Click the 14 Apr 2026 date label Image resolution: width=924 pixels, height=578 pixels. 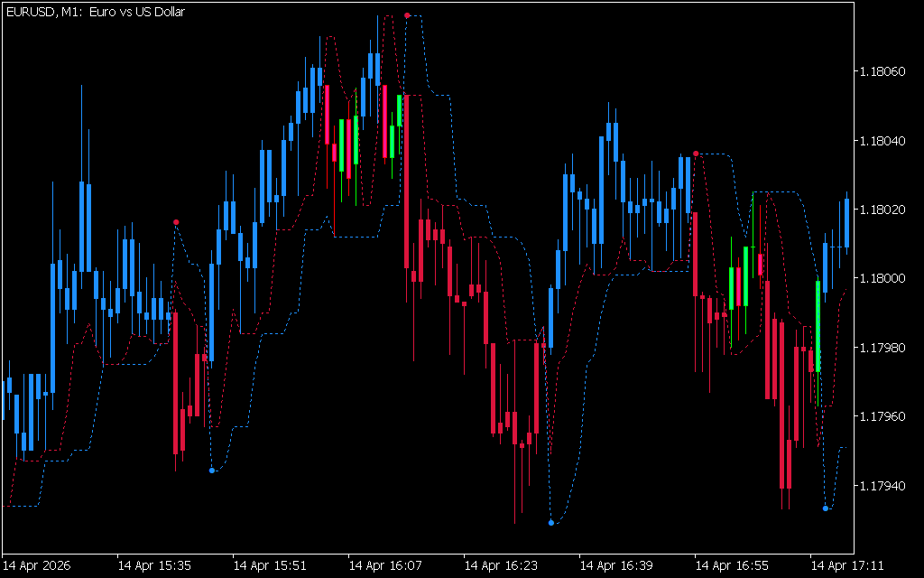click(x=40, y=566)
